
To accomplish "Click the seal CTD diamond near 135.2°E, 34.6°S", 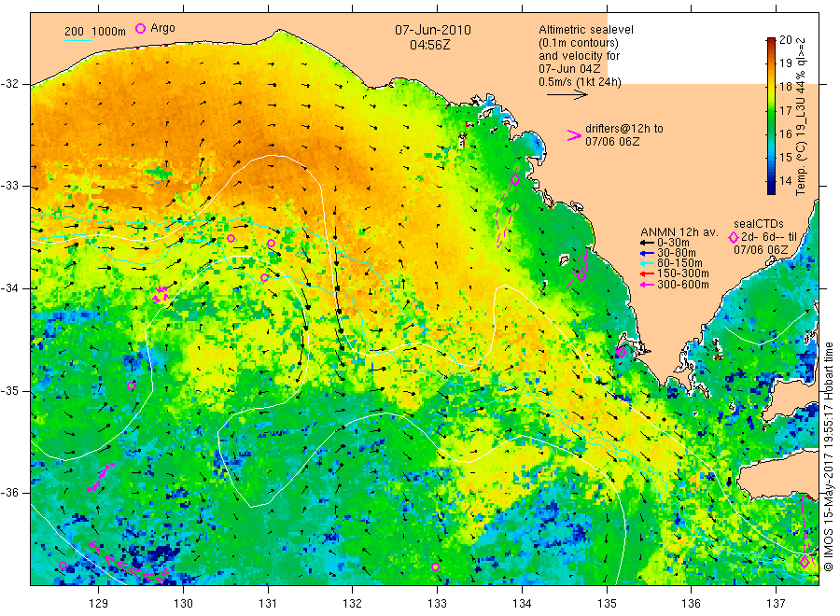I will [x=622, y=353].
